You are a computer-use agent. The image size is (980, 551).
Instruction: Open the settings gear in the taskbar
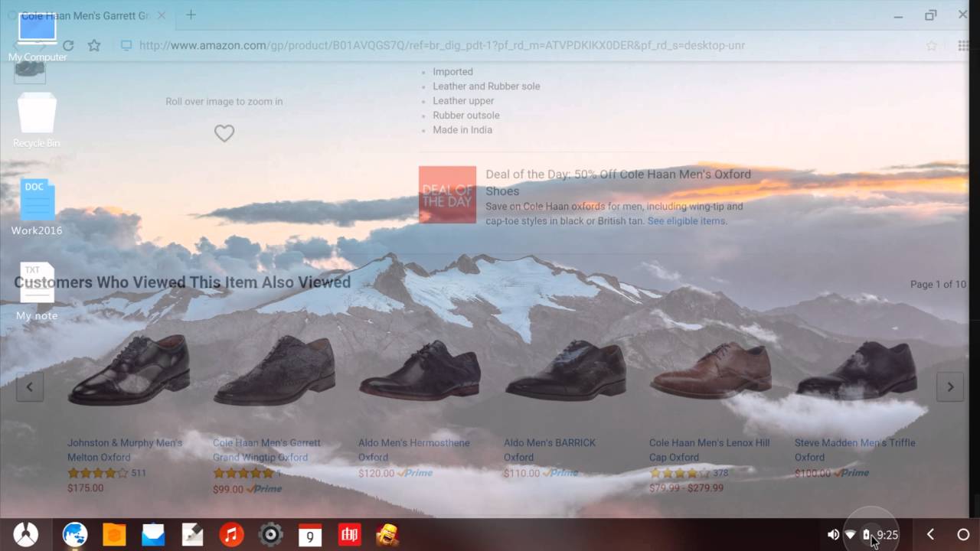(270, 534)
